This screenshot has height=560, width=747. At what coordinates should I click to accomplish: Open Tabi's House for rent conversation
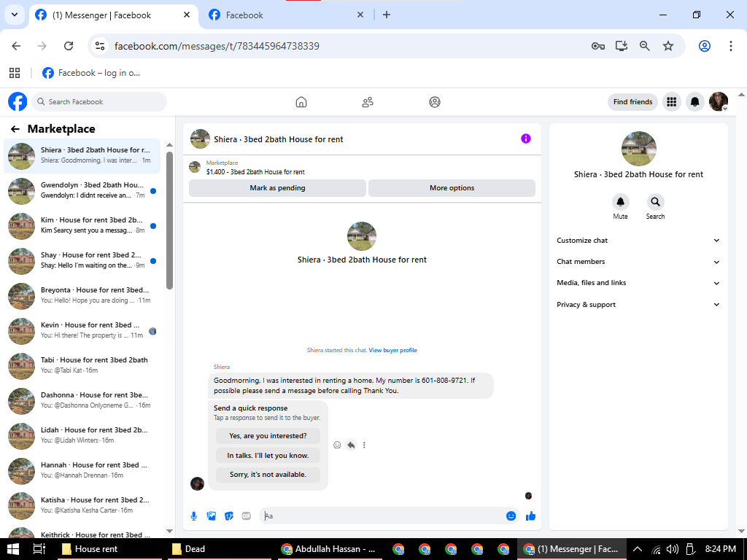[x=82, y=366]
